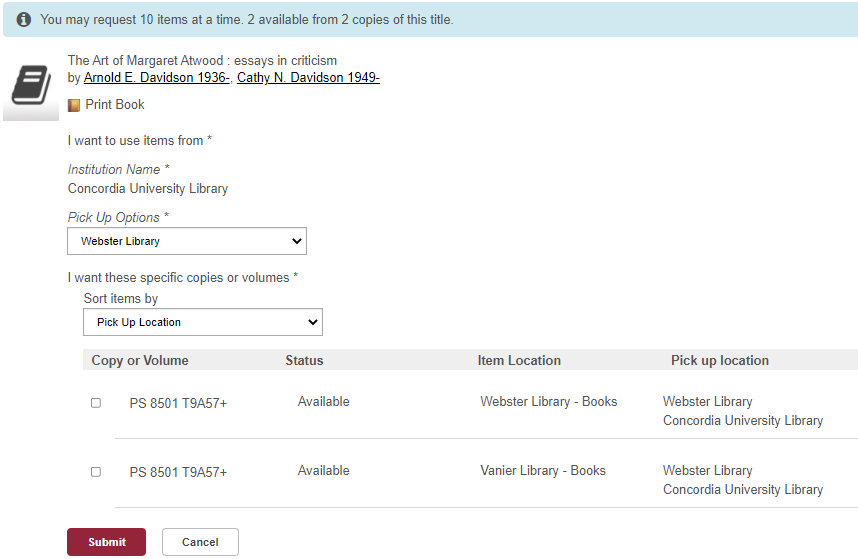Screen dimensions: 858x559
Task: Expand the Sort items by dropdown
Action: [203, 322]
